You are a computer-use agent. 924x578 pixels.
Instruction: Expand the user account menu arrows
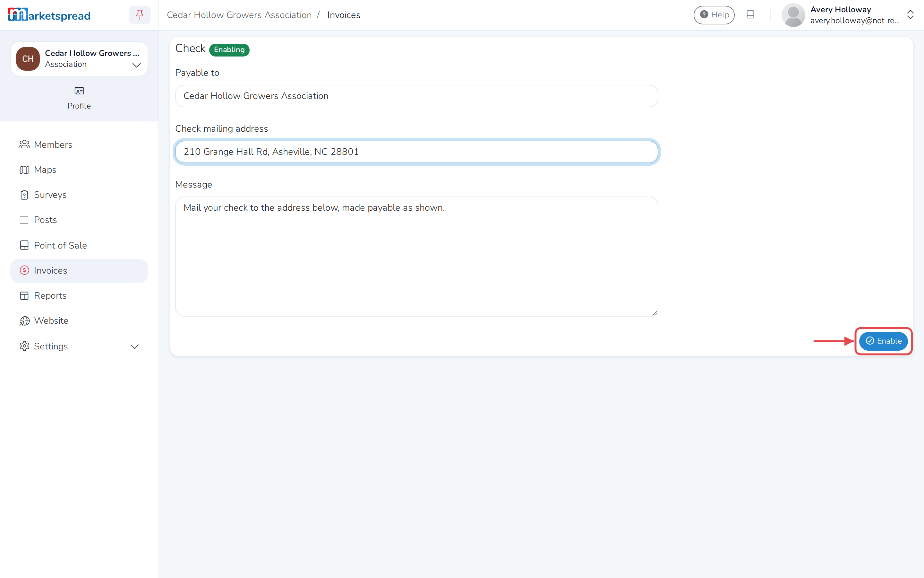point(910,15)
